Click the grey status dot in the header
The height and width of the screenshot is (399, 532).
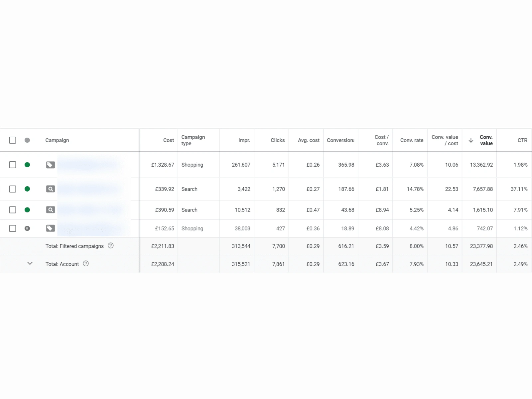click(x=27, y=140)
